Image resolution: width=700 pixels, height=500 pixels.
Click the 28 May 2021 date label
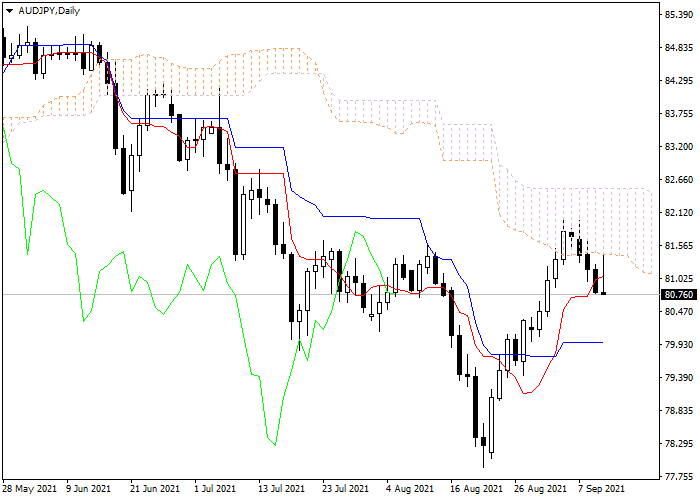[x=29, y=489]
